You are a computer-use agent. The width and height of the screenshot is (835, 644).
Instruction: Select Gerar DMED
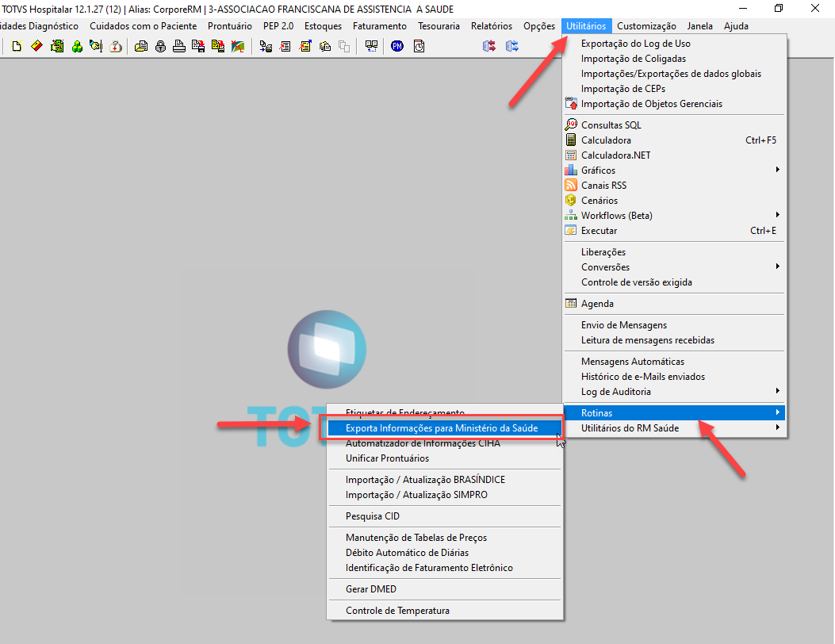click(445, 589)
